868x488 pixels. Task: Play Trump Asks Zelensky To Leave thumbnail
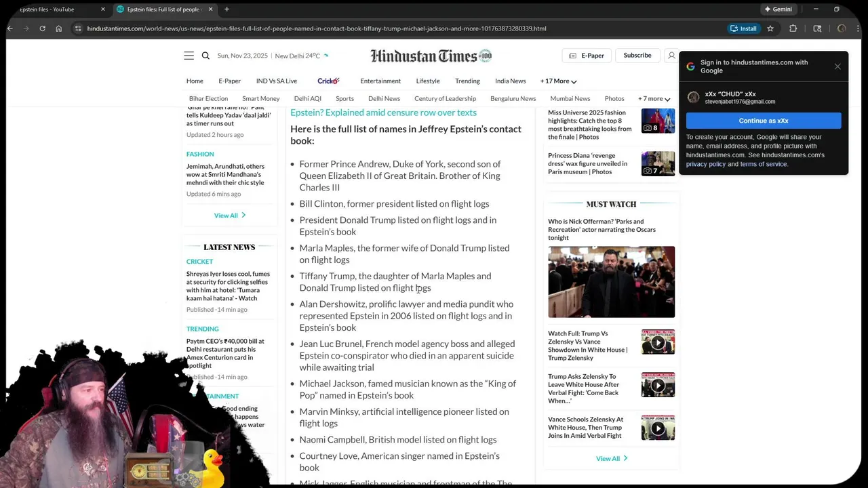(658, 385)
